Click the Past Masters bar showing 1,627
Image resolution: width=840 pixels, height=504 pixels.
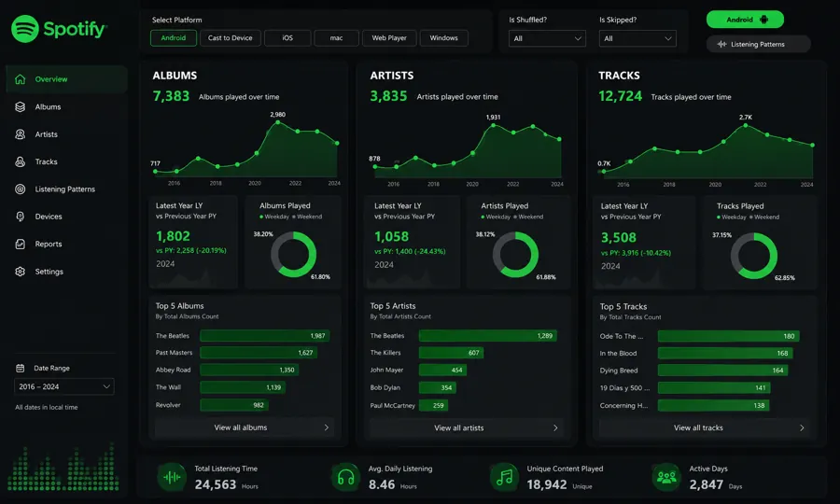click(259, 353)
